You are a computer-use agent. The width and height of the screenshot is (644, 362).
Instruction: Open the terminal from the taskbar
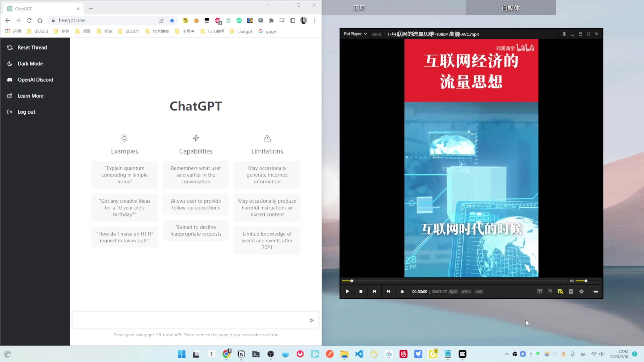(x=256, y=354)
